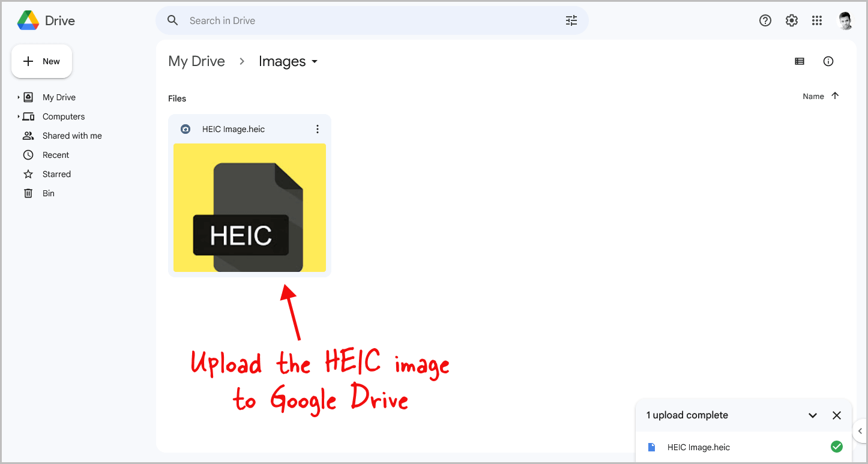Open the Help menu icon
Viewport: 868px width, 464px height.
(x=765, y=20)
